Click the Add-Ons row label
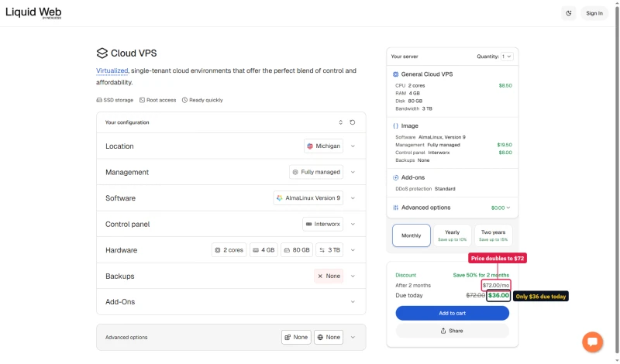Image resolution: width=620 pixels, height=364 pixels. 120,302
